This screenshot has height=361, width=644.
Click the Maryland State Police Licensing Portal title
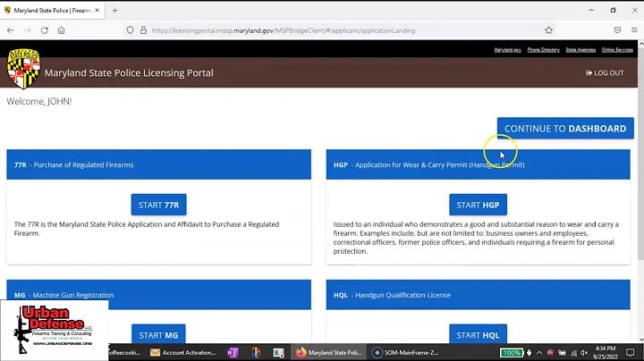[x=129, y=73]
